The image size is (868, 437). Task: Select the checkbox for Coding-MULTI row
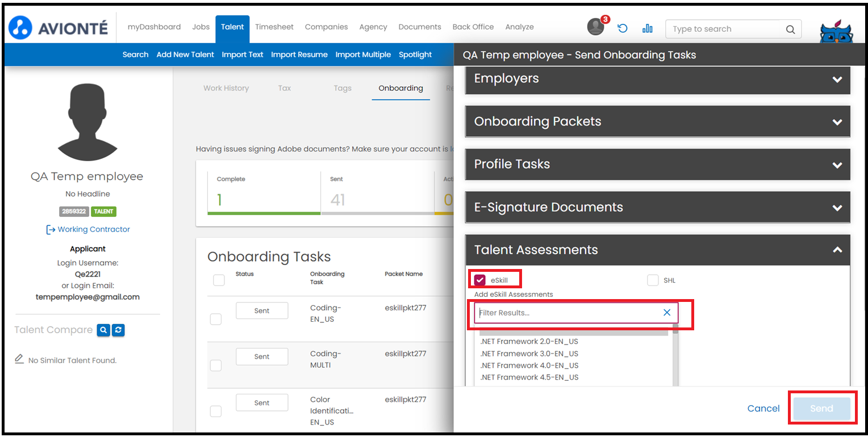(x=216, y=365)
